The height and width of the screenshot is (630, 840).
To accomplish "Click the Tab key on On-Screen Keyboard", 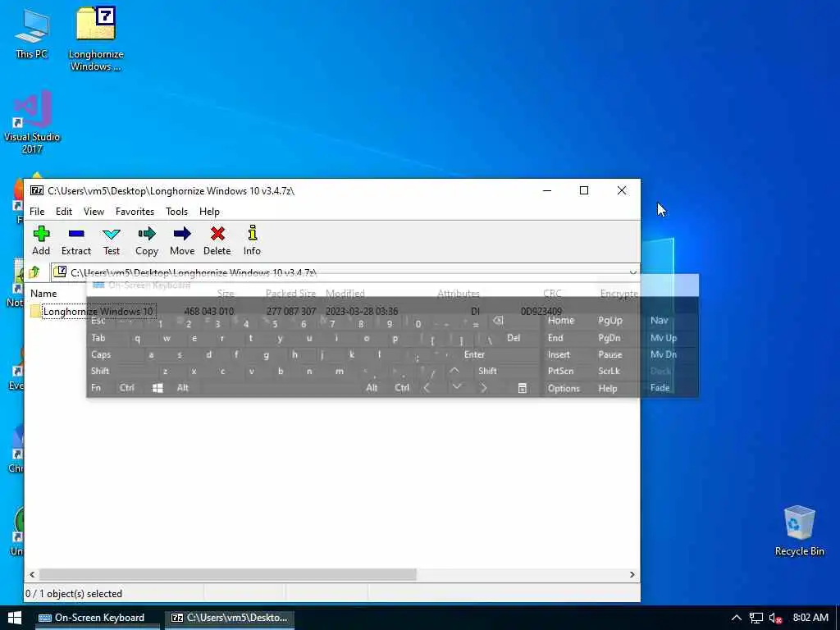I will click(x=98, y=338).
